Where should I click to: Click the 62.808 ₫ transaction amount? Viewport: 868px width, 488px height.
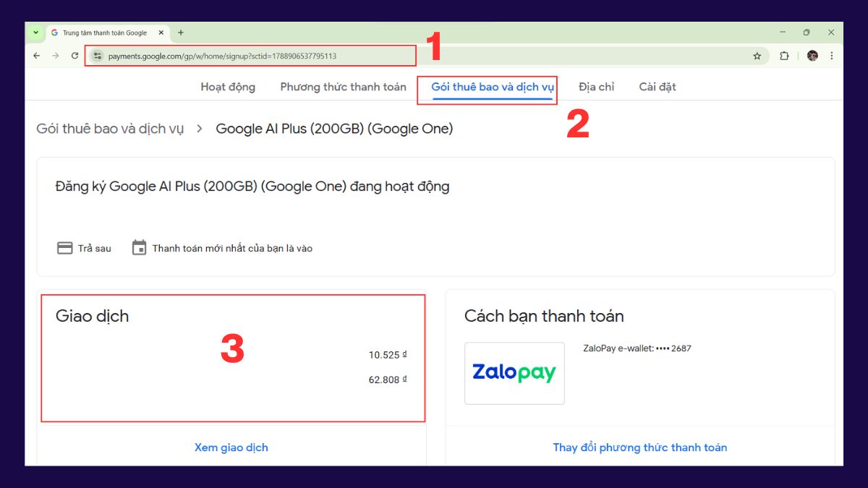(388, 380)
